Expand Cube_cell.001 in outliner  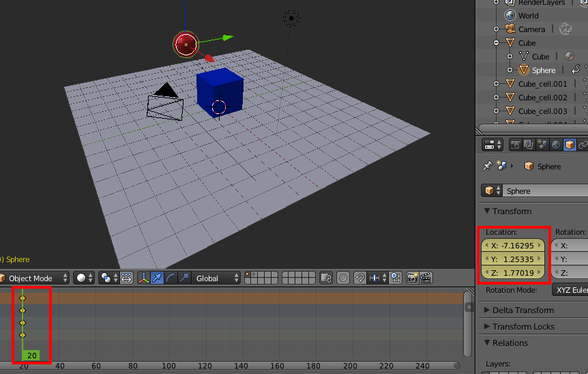pyautogui.click(x=496, y=84)
